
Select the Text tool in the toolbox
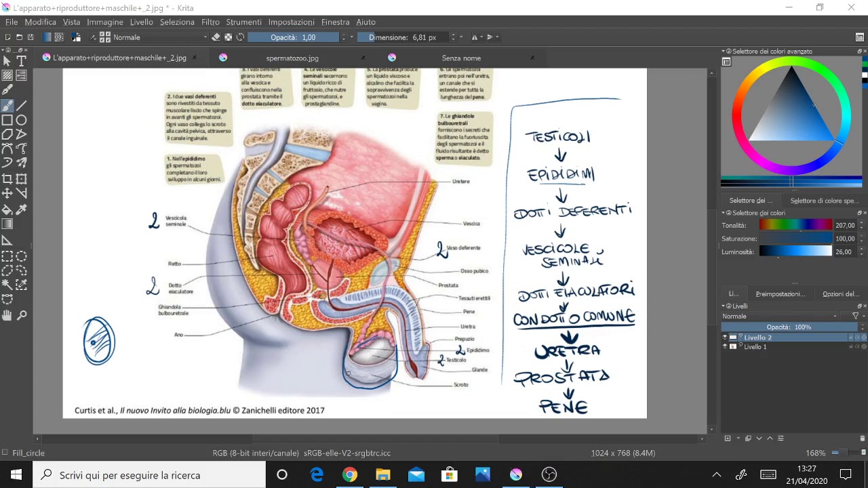21,62
